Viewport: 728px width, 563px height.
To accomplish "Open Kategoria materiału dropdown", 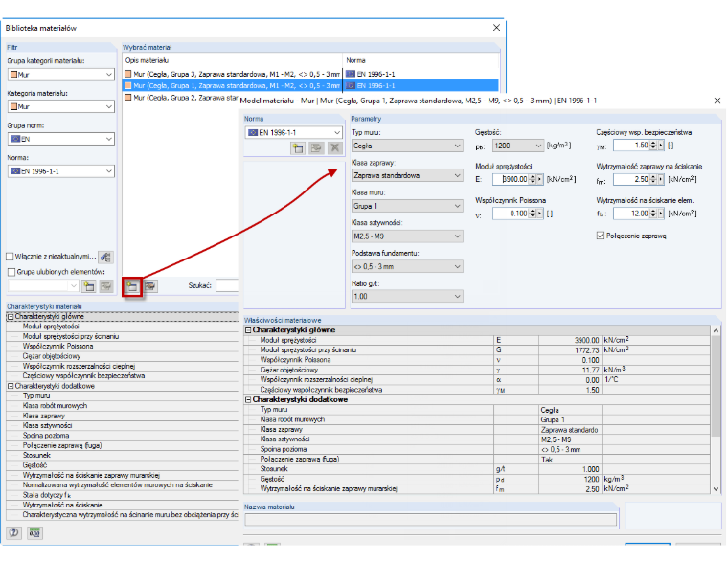I will point(108,106).
